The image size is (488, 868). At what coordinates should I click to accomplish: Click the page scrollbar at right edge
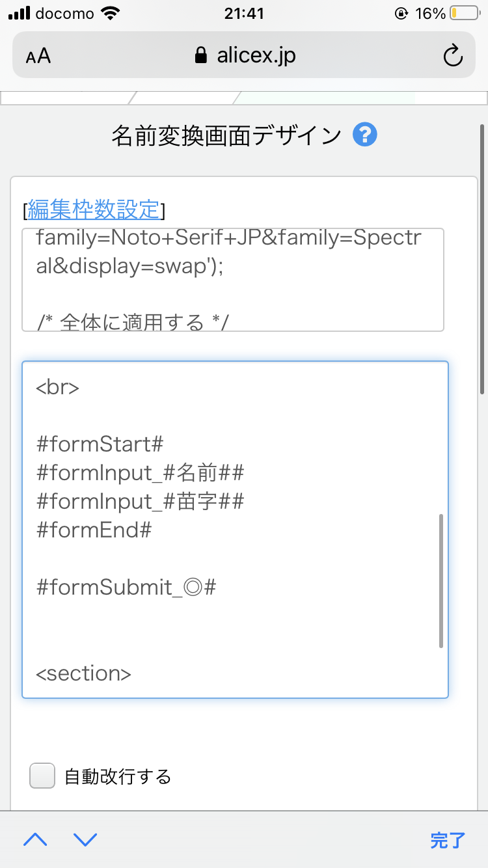pos(482,260)
